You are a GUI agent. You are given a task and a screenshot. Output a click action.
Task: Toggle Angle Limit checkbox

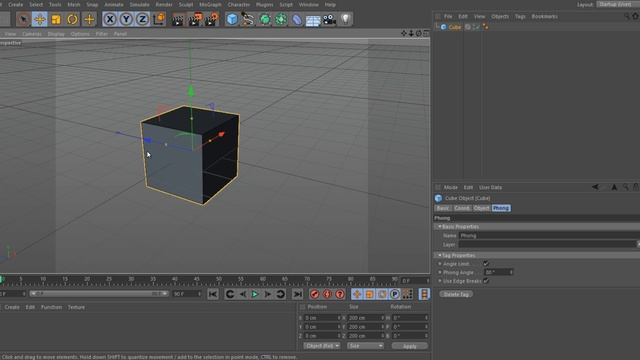[x=486, y=264]
